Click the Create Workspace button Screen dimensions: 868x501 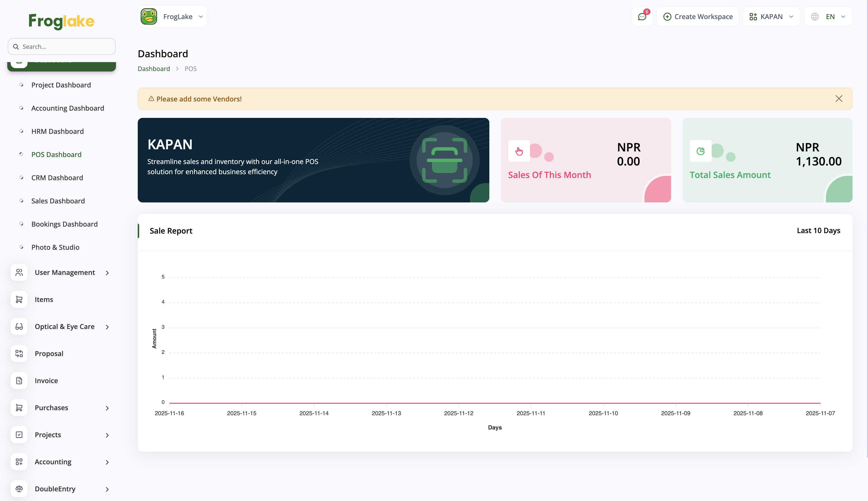[x=698, y=17]
